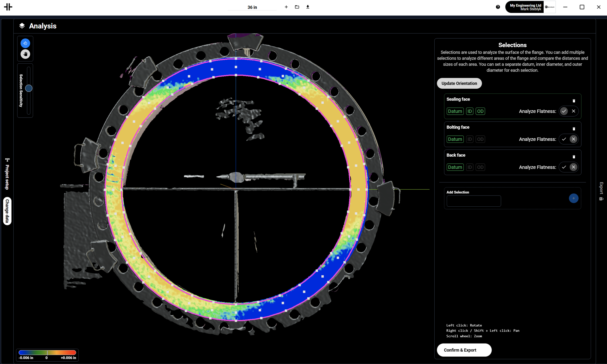Viewport: 607px width, 364px height.
Task: Delete the Sealing face selection
Action: [x=574, y=101]
